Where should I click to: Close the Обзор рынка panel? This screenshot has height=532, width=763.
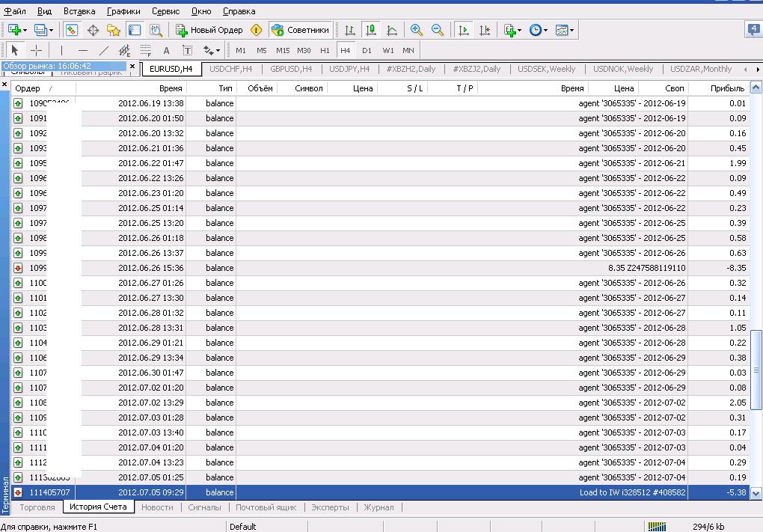[x=132, y=66]
